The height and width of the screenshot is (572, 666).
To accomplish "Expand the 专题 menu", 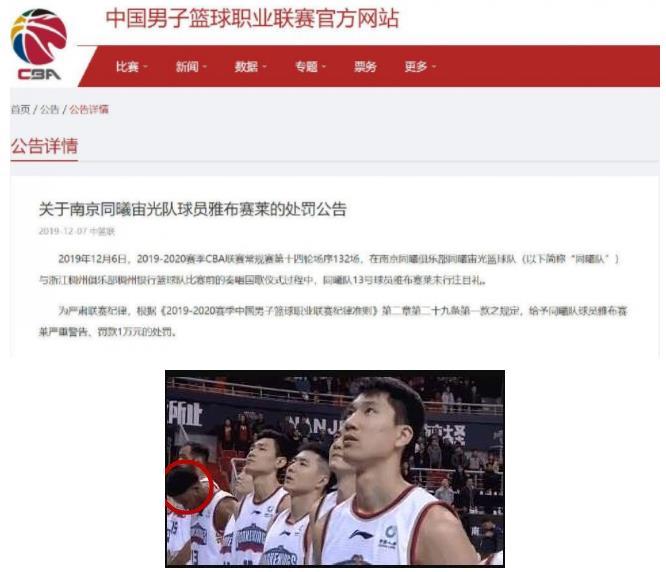I will coord(311,67).
